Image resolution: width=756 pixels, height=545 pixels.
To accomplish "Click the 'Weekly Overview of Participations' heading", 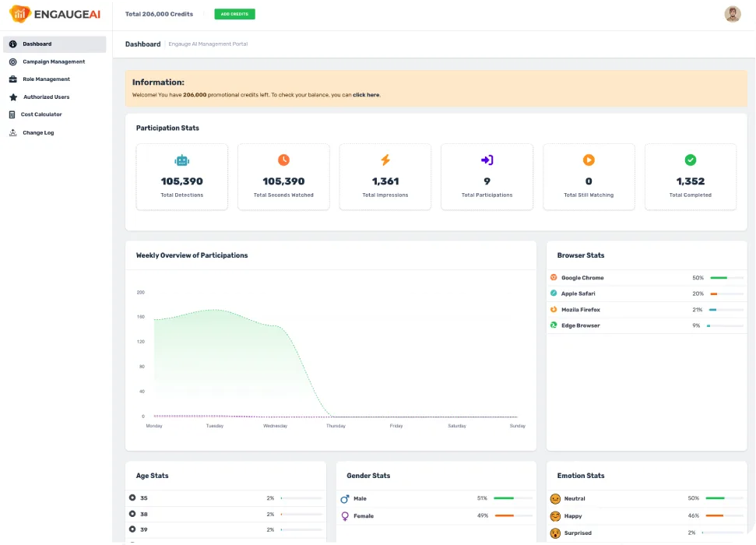I will coord(192,255).
